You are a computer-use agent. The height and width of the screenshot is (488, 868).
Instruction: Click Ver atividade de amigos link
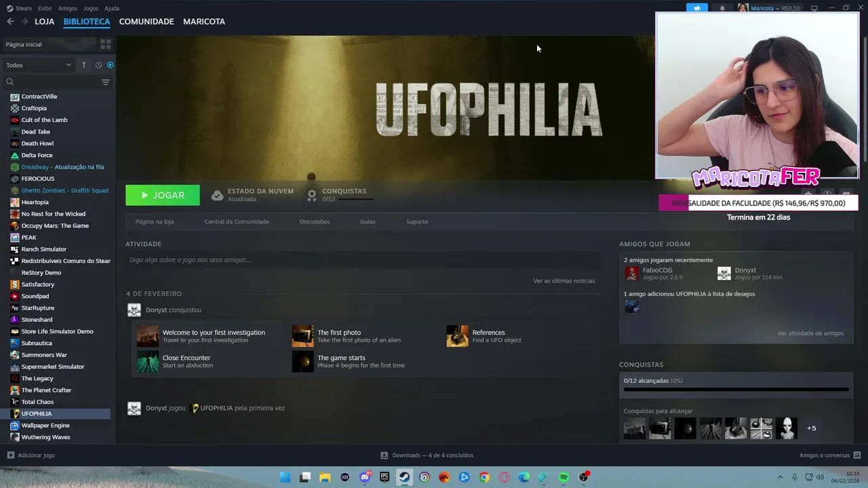pyautogui.click(x=810, y=333)
